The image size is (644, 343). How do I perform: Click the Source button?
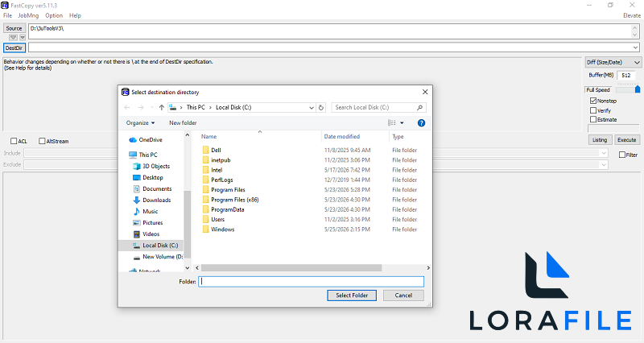[x=14, y=28]
